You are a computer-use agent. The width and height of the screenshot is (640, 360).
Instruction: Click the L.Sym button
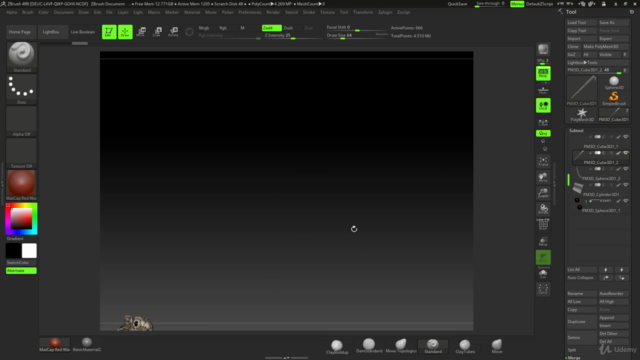(x=543, y=122)
